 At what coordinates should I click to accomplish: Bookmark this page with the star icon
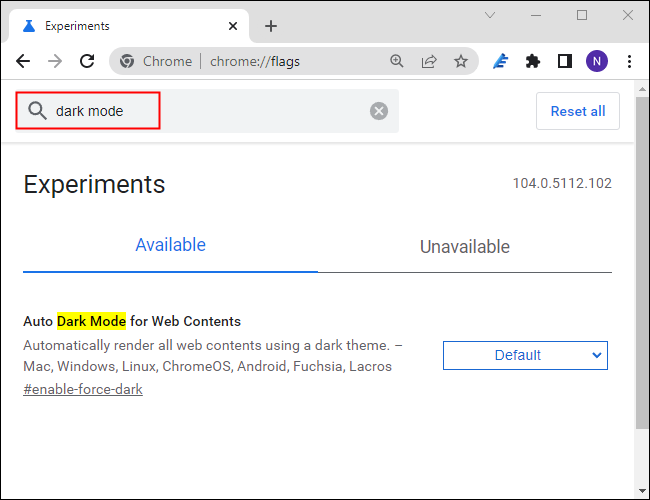point(461,61)
